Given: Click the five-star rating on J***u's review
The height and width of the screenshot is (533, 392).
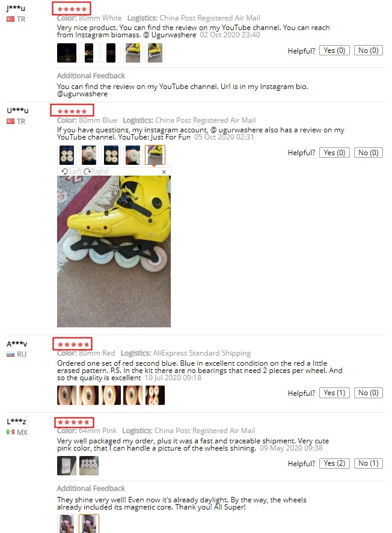Looking at the screenshot, I should point(72,9).
